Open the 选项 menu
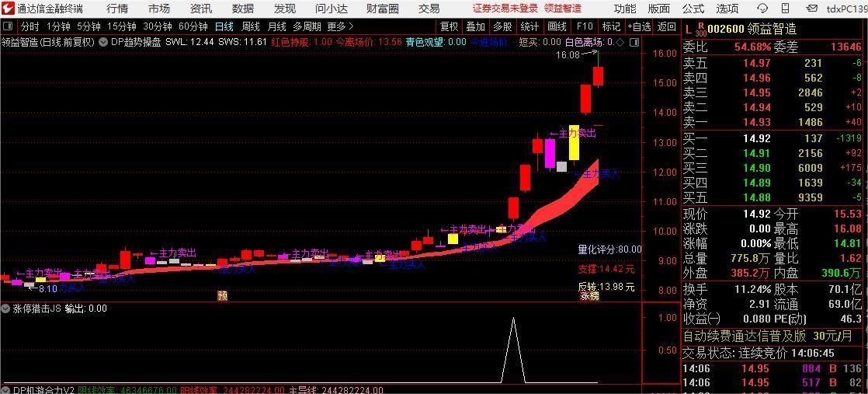The image size is (868, 394). (727, 9)
